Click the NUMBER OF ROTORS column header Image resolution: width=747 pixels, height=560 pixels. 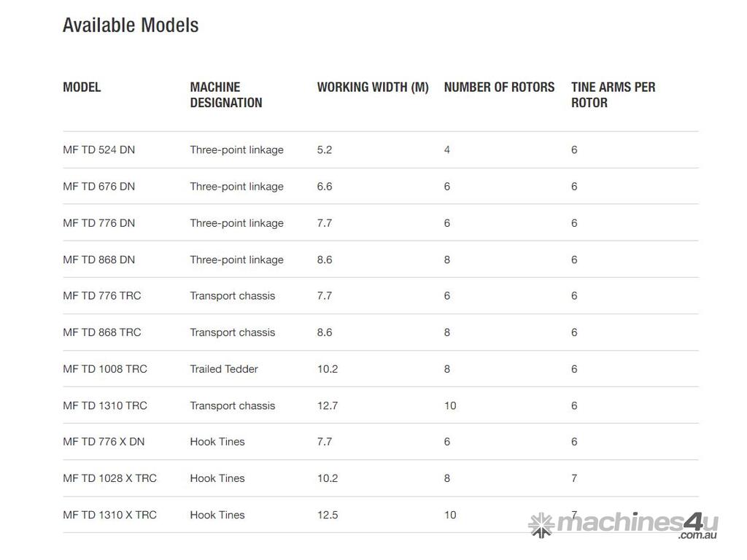pos(499,87)
